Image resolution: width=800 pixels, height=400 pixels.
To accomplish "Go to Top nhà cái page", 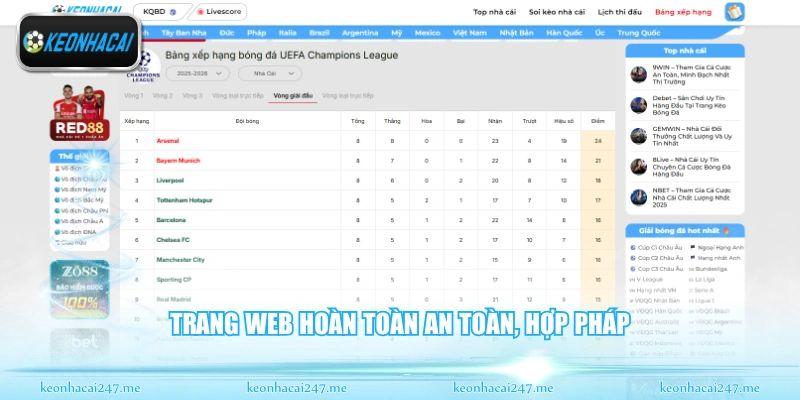I will click(x=494, y=12).
